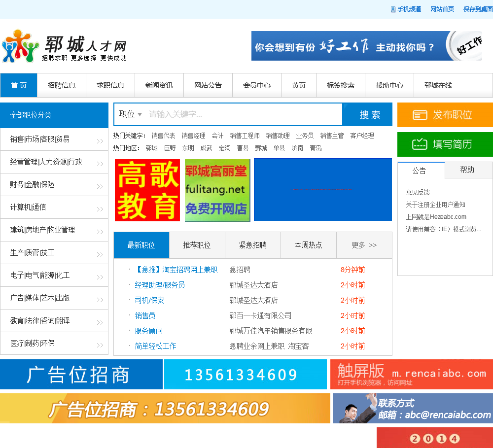Go to the 首页 navigation tab
Image resolution: width=493 pixels, height=448 pixels.
click(19, 85)
